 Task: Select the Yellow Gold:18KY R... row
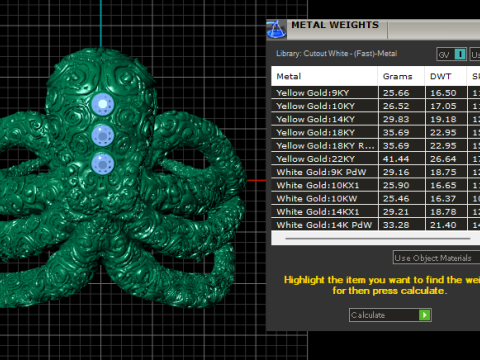pyautogui.click(x=376, y=146)
